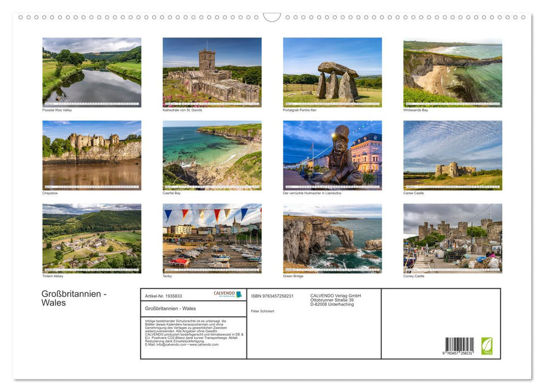Click the Peter Schickert author name
The image size is (544, 392).
(x=263, y=311)
